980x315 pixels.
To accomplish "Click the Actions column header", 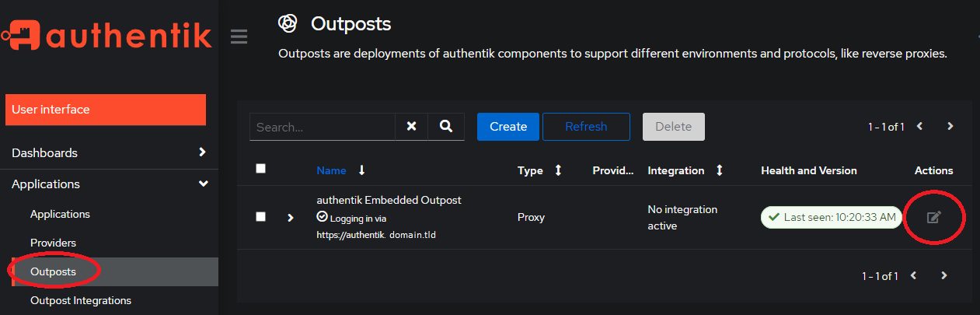I will (x=933, y=170).
